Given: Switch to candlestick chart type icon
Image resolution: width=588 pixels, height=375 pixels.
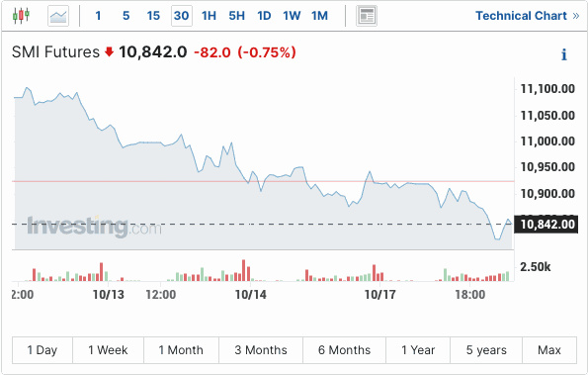Looking at the screenshot, I should 21,16.
